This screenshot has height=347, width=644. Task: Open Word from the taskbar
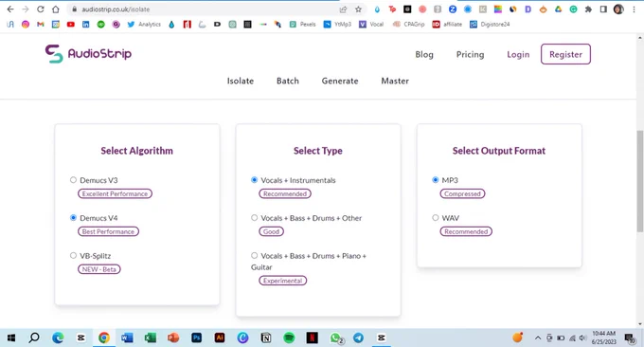(127, 338)
